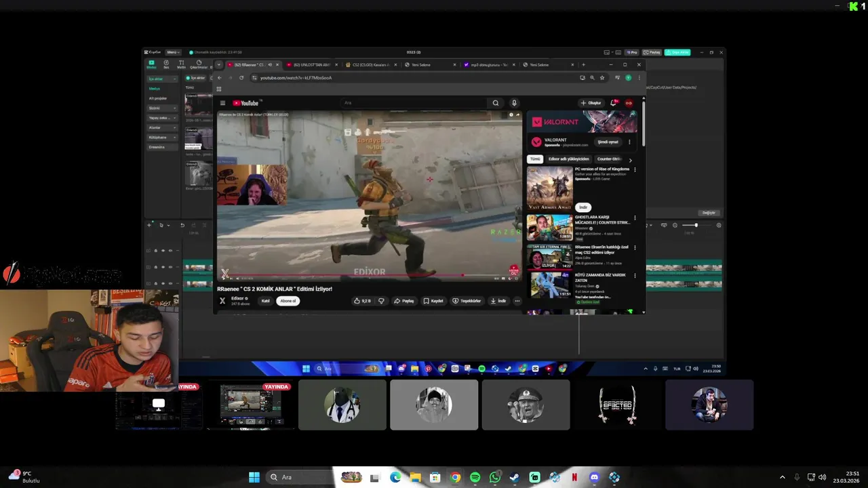Go back in Chrome browser

coord(219,78)
